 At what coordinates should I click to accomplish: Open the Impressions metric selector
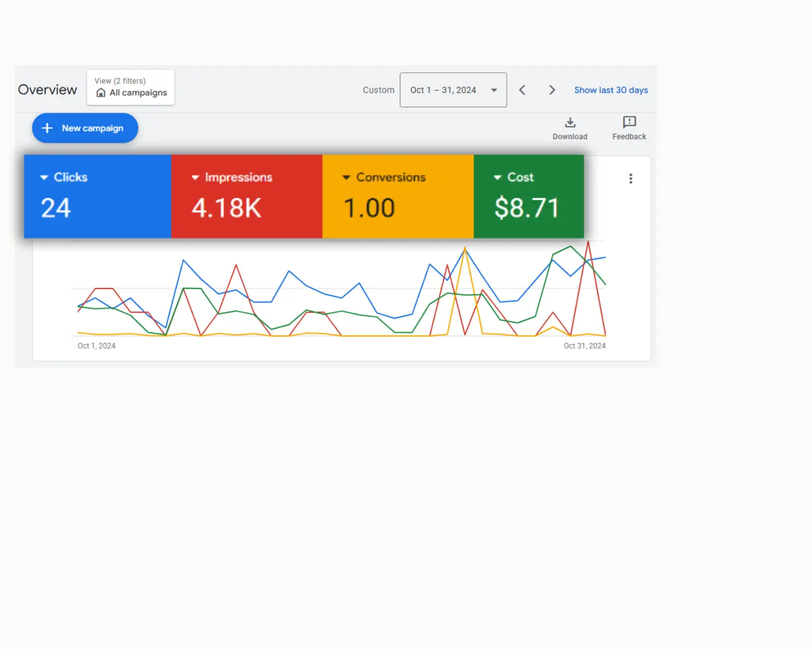[195, 177]
